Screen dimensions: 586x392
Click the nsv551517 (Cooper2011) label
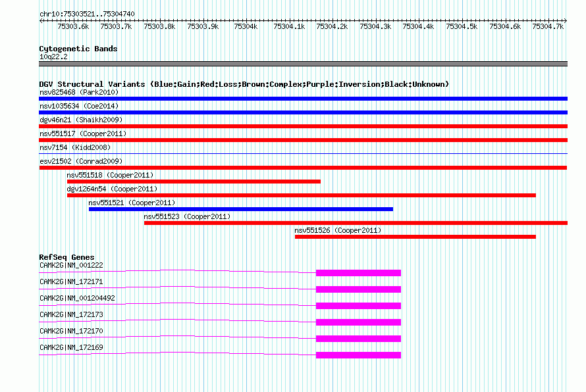[x=83, y=134]
